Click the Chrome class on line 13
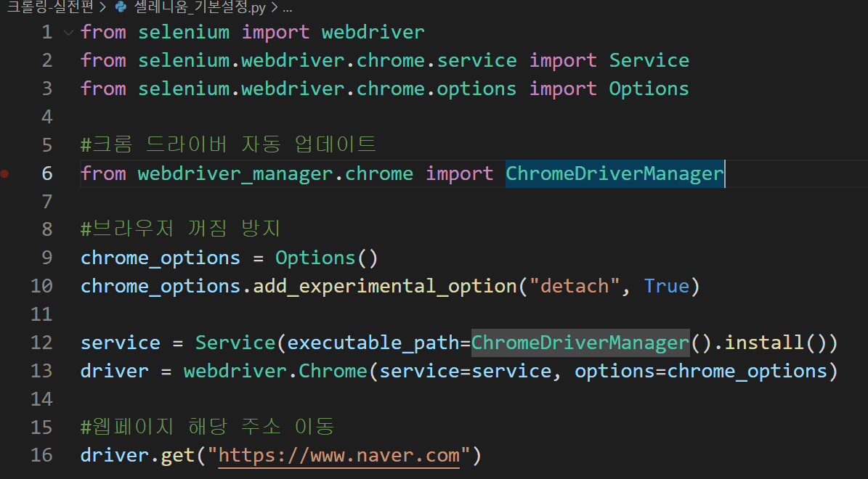The height and width of the screenshot is (479, 868). click(x=333, y=371)
